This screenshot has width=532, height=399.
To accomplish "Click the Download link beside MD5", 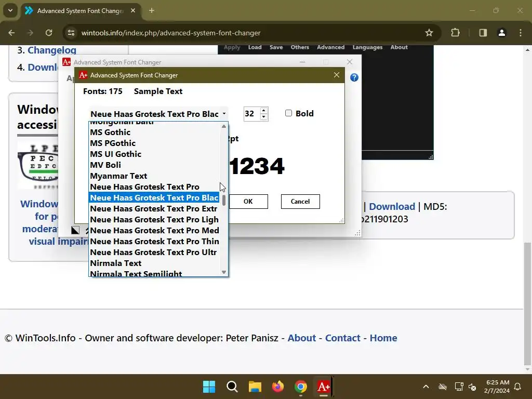I will coord(392,207).
